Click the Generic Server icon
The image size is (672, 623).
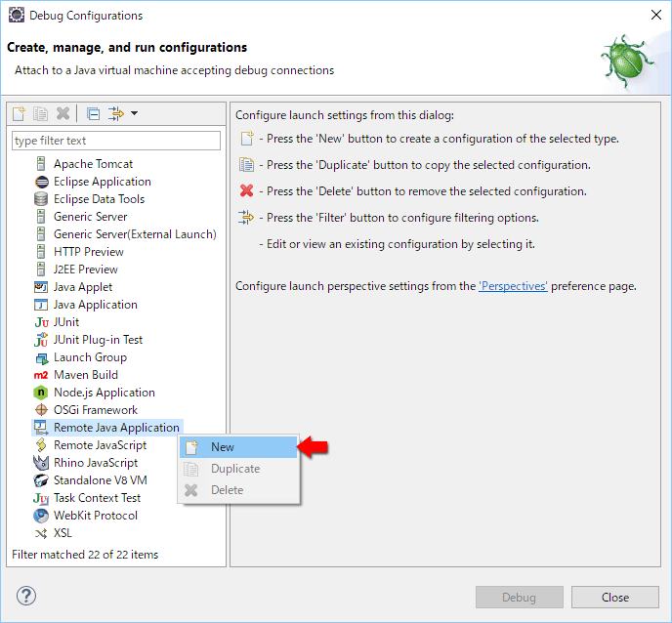point(41,217)
